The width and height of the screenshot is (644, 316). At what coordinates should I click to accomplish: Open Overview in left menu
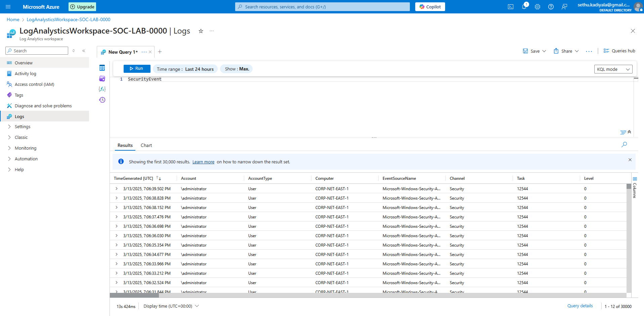click(x=44, y=63)
